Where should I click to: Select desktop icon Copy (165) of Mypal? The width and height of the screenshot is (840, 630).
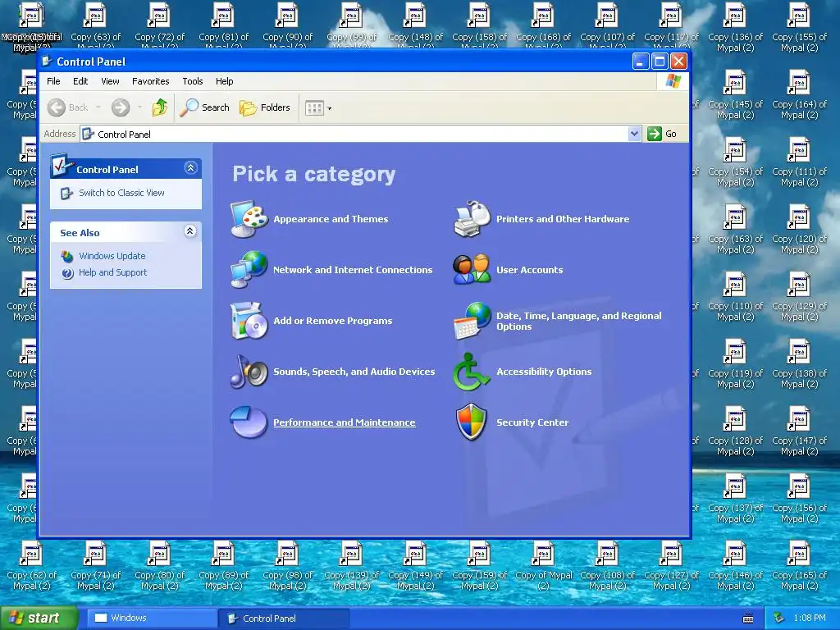pos(799,566)
